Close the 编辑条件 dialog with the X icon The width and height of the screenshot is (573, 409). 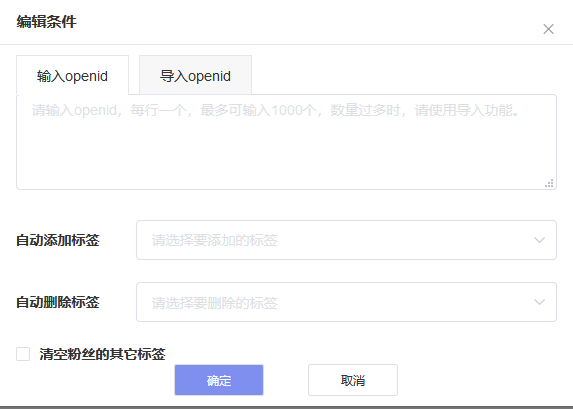tap(548, 29)
